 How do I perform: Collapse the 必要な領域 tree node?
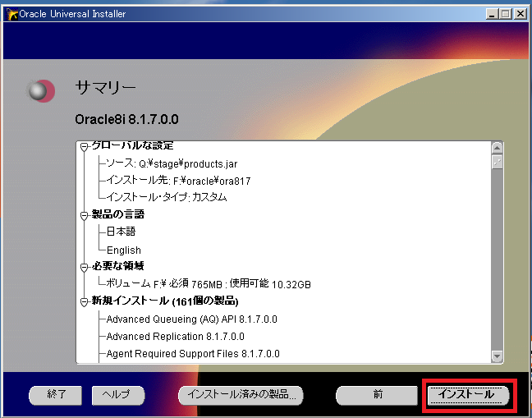point(84,268)
